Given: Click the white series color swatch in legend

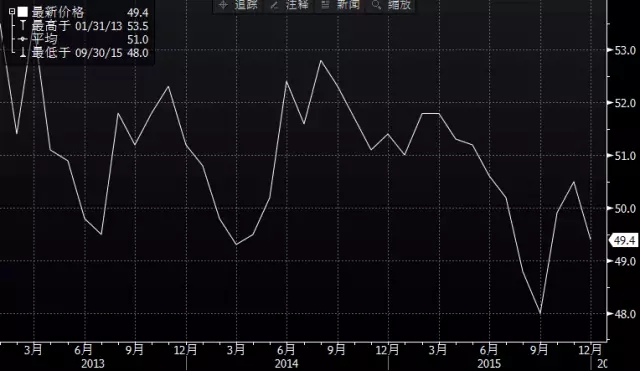Looking at the screenshot, I should 22,12.
